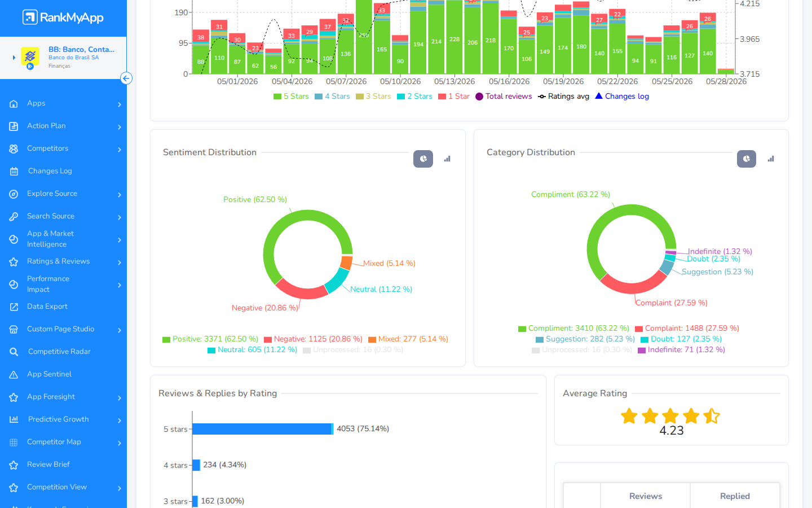Image resolution: width=812 pixels, height=508 pixels.
Task: Expand the Performance Impact chevron
Action: point(120,285)
